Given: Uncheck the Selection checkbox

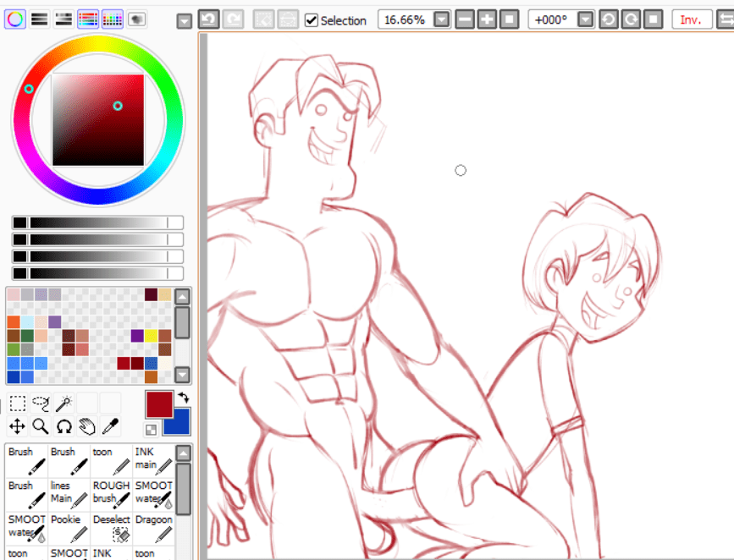Looking at the screenshot, I should [x=312, y=19].
